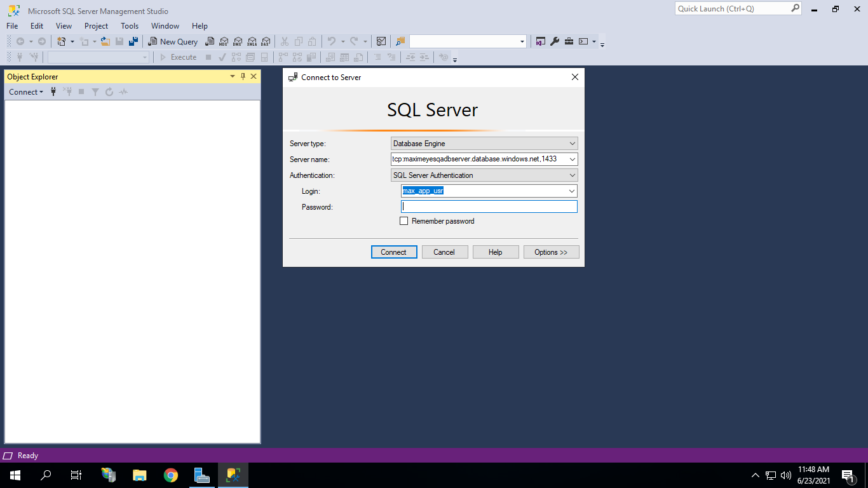Open the Edit menu
This screenshot has width=868, height=488.
(37, 26)
